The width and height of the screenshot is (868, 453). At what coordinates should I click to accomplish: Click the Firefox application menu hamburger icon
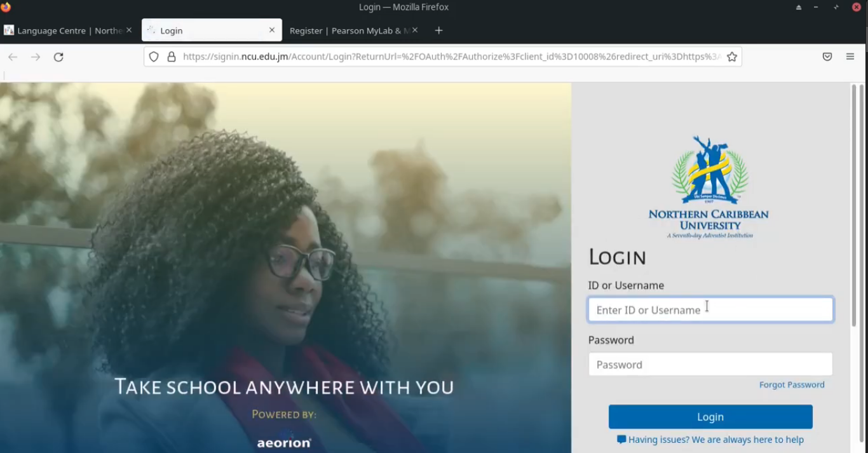[x=850, y=57]
